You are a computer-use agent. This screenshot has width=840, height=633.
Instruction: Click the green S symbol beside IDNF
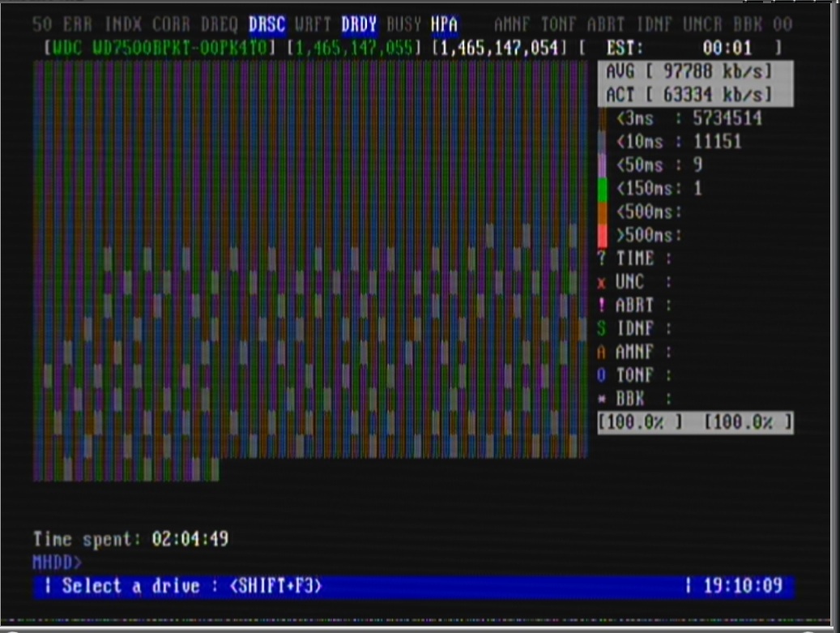[602, 328]
